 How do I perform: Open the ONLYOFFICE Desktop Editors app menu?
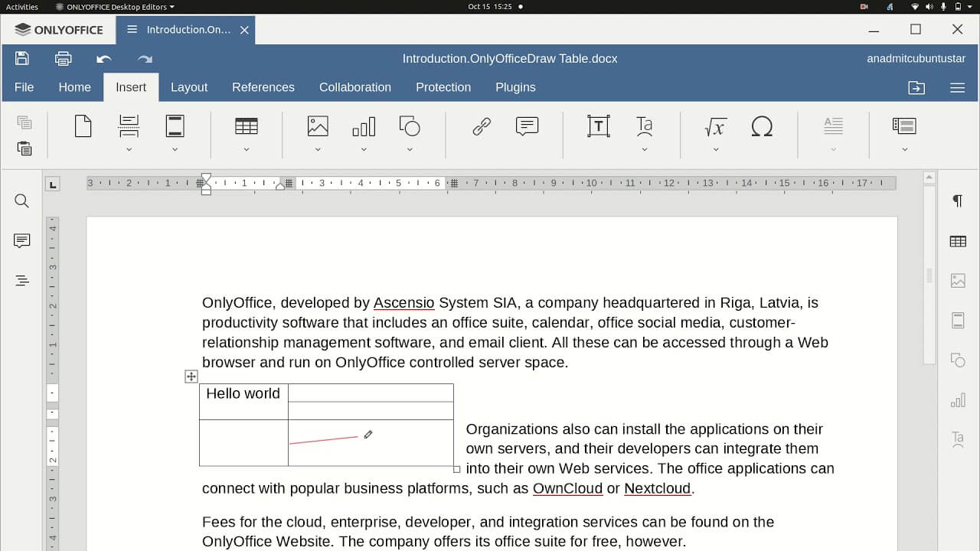point(115,7)
